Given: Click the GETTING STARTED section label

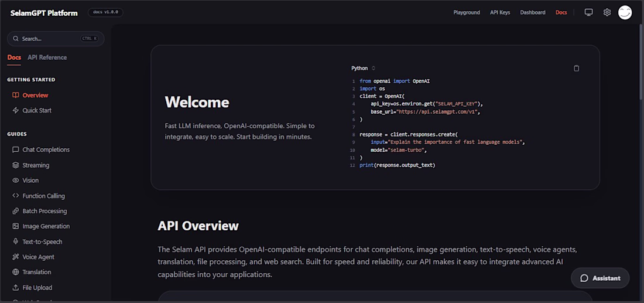Looking at the screenshot, I should click(x=31, y=80).
